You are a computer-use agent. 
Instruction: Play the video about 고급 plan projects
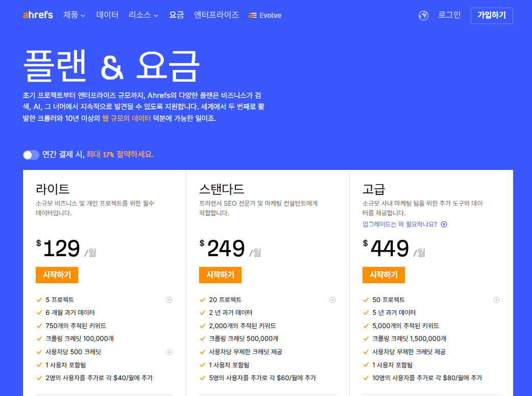pyautogui.click(x=496, y=300)
